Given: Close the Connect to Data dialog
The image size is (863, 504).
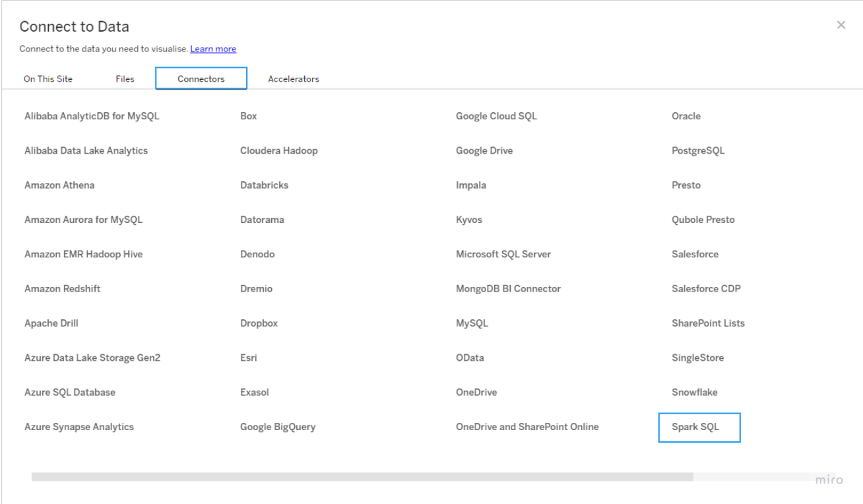Looking at the screenshot, I should 841,25.
